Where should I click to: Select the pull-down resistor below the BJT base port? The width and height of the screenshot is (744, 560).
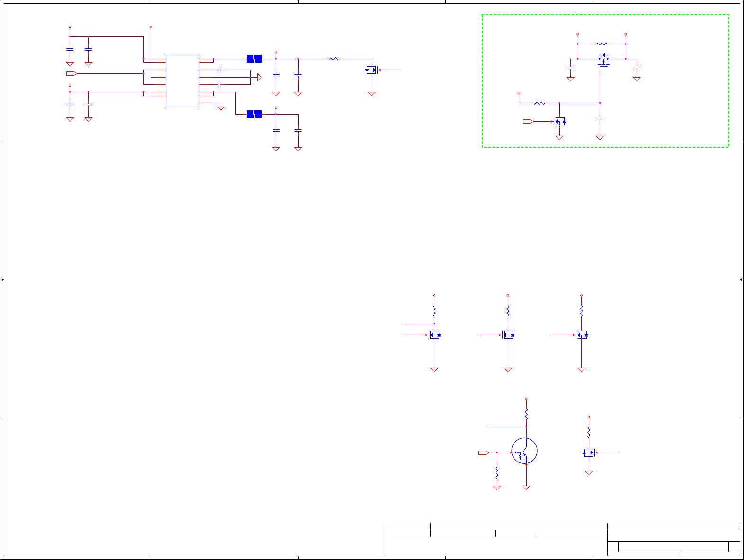pyautogui.click(x=497, y=473)
